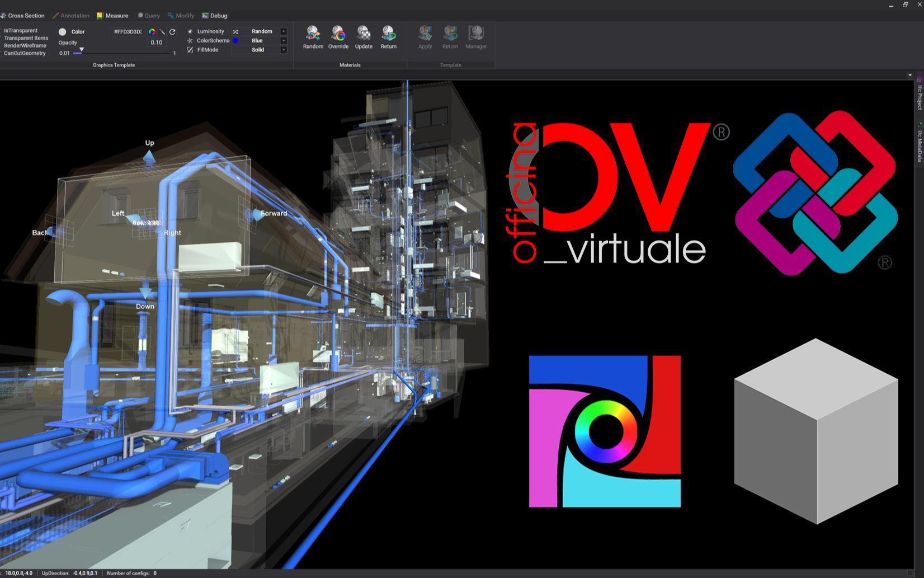Toggle the RenderWireframe option
Image resolution: width=924 pixels, height=578 pixels.
coord(25,46)
